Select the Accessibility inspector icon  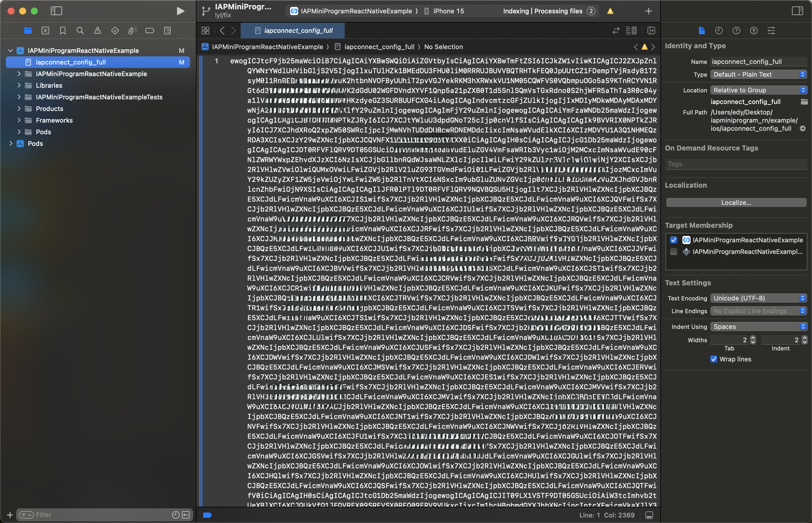(753, 31)
